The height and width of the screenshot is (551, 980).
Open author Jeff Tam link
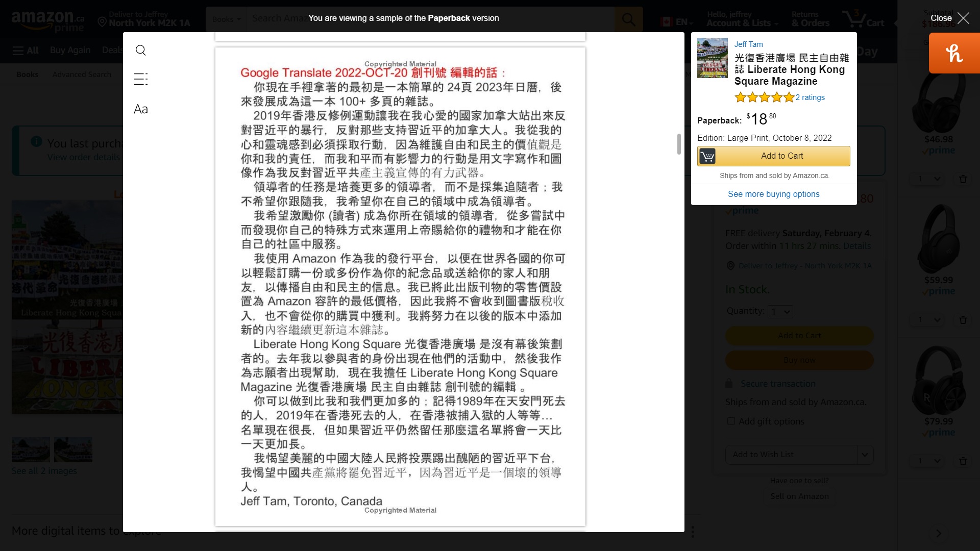point(748,44)
